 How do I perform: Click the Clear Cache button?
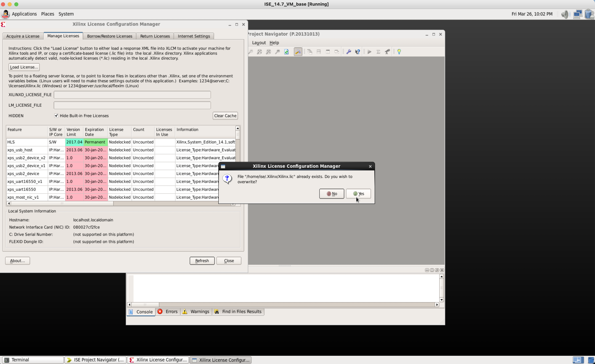[x=225, y=116]
